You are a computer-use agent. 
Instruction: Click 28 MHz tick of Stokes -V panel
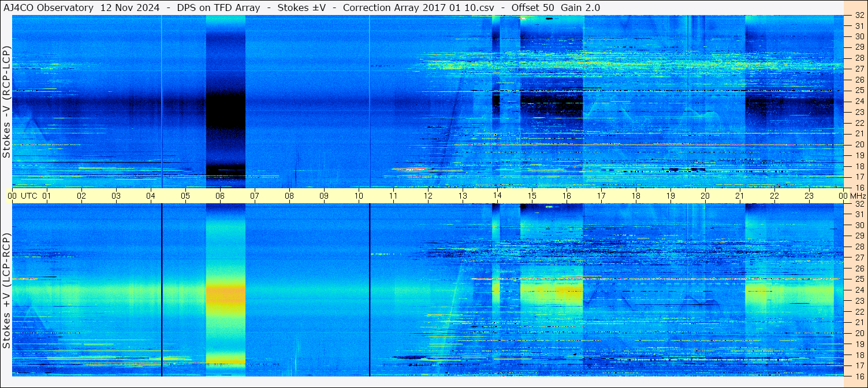(x=859, y=58)
